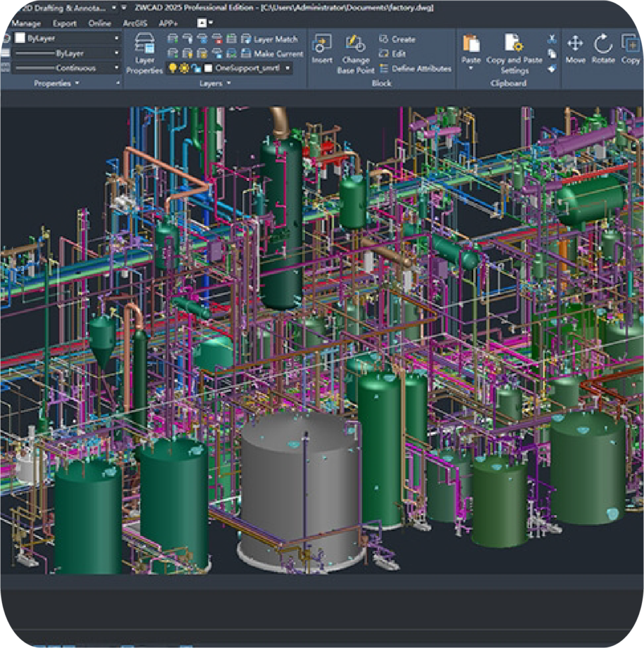
Task: Click the white ByLayer color swatch
Action: (20, 39)
